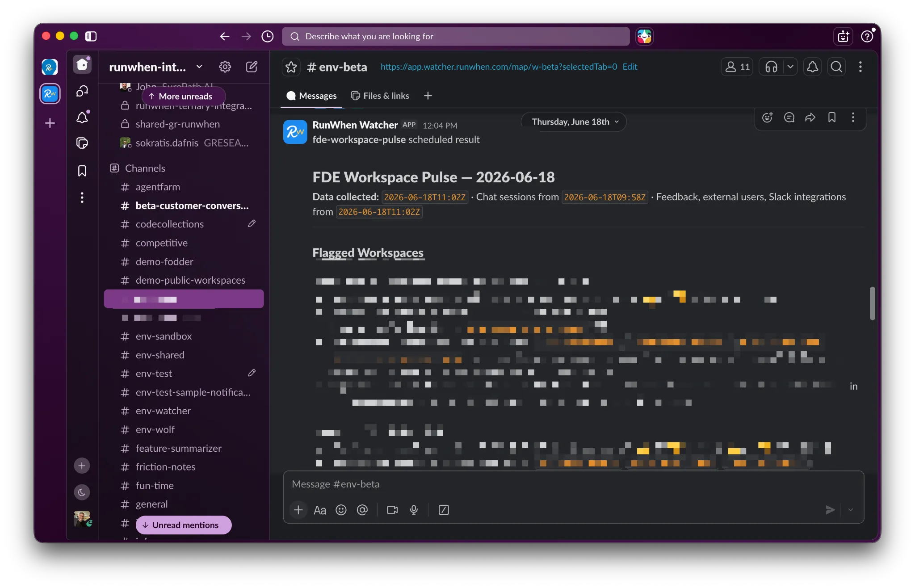Add a reaction to the message

[768, 118]
